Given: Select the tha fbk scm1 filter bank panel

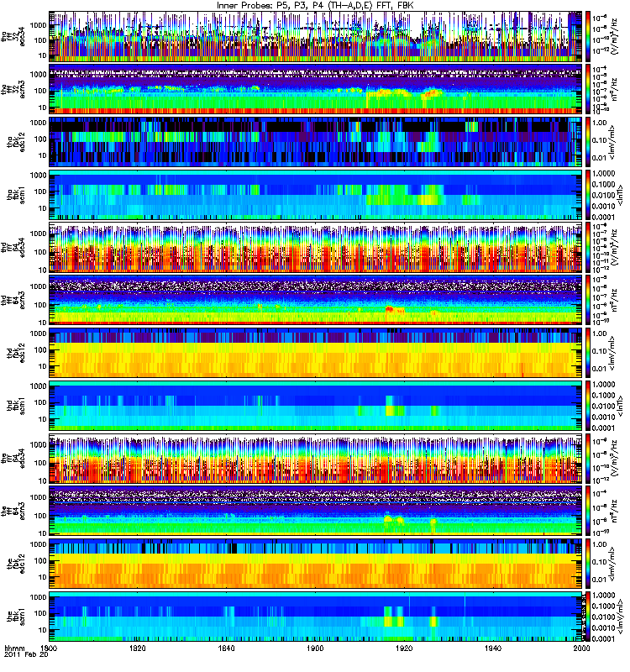Looking at the screenshot, I should (316, 195).
